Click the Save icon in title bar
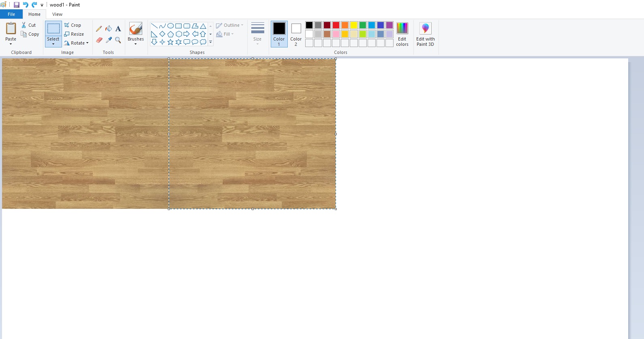This screenshot has width=644, height=339. (x=17, y=5)
